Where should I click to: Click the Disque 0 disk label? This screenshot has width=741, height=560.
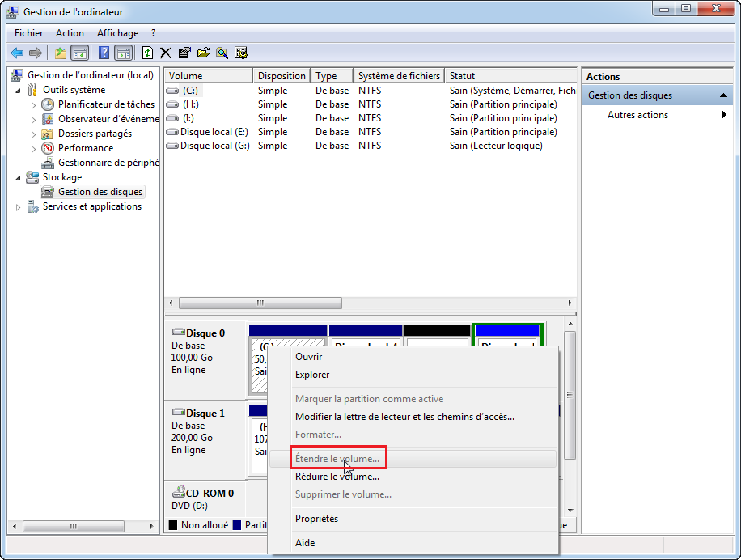[205, 333]
